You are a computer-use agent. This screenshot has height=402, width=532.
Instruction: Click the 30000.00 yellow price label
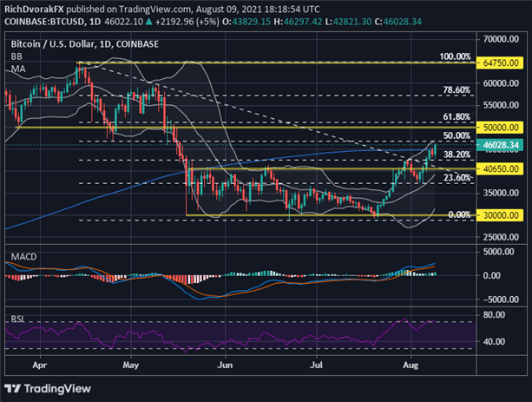pos(499,215)
